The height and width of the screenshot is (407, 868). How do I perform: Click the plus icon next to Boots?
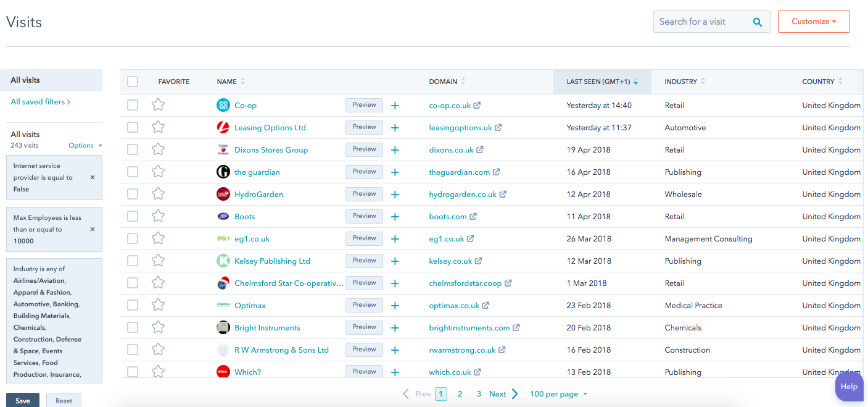click(x=395, y=217)
